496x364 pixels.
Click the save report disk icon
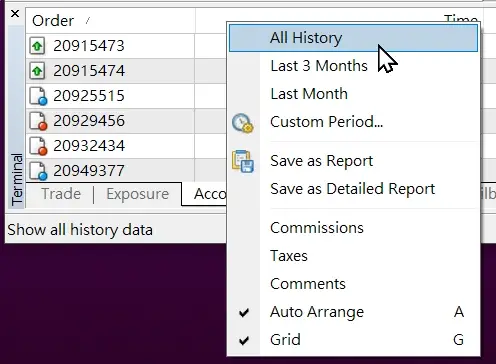(x=243, y=161)
